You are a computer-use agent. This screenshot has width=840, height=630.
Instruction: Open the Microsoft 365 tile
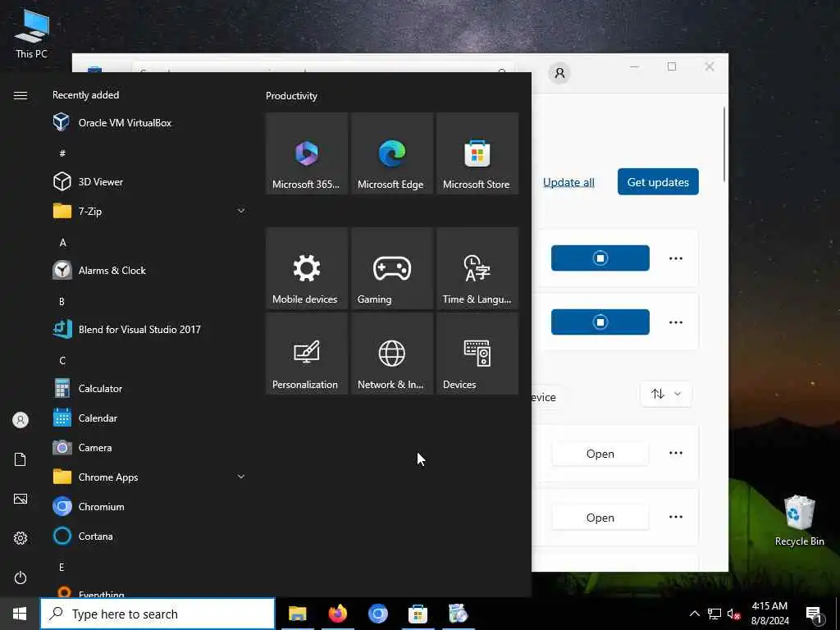(x=307, y=153)
